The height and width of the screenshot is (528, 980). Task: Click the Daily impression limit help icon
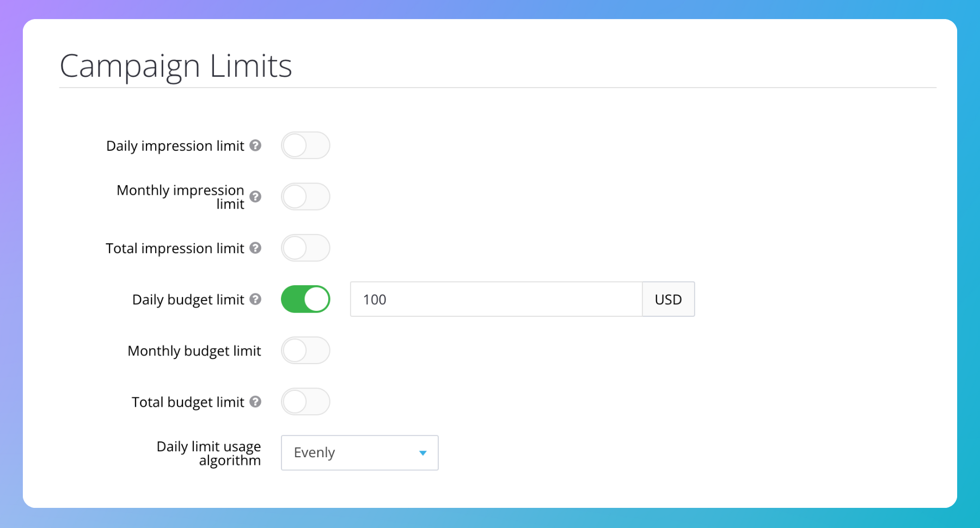click(x=255, y=145)
